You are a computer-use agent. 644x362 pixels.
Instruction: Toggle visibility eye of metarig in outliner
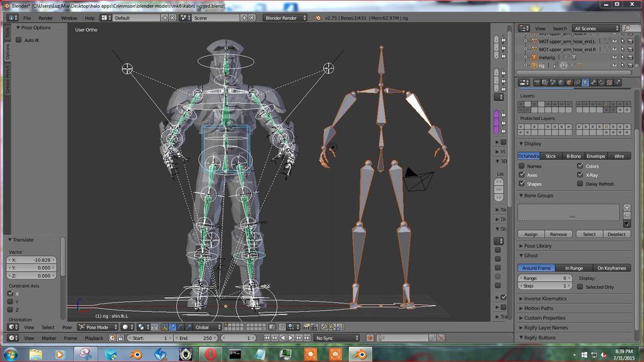(614, 57)
